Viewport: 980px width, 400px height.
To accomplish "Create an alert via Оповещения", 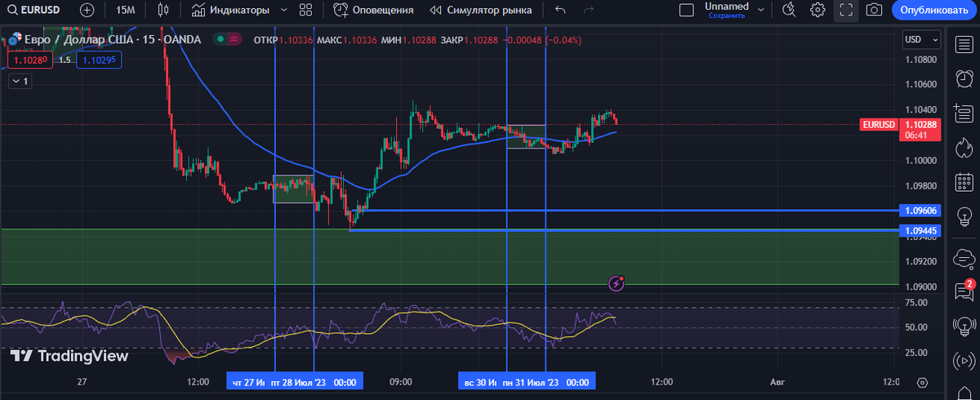I will click(372, 10).
